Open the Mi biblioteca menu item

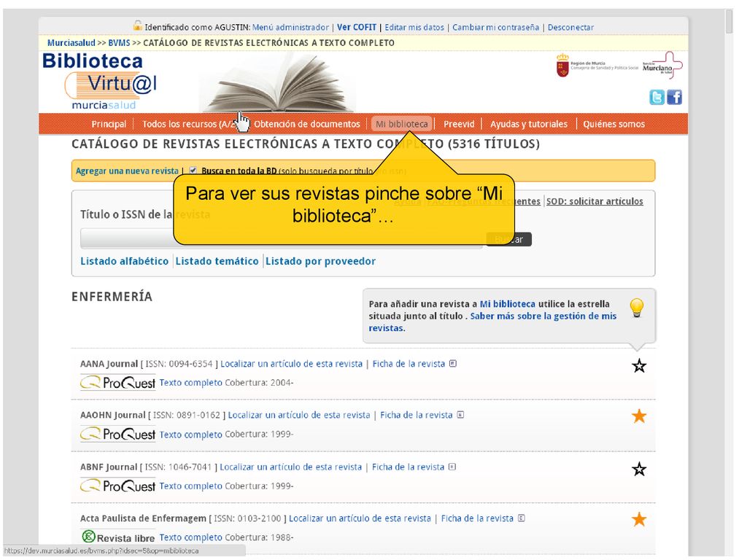pos(402,124)
